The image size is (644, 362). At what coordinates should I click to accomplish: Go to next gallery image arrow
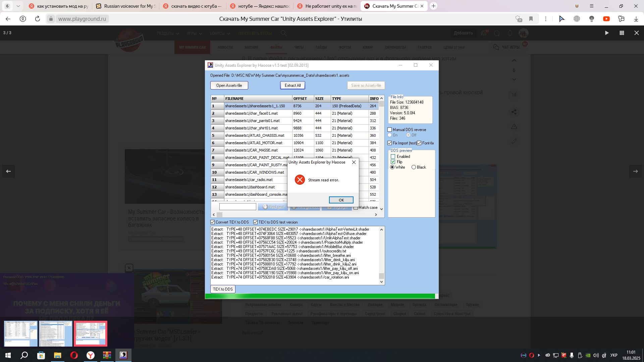pyautogui.click(x=635, y=171)
